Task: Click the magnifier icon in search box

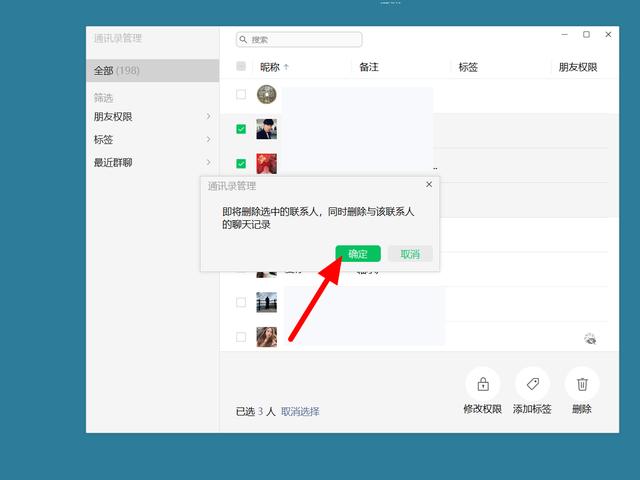Action: click(x=243, y=40)
